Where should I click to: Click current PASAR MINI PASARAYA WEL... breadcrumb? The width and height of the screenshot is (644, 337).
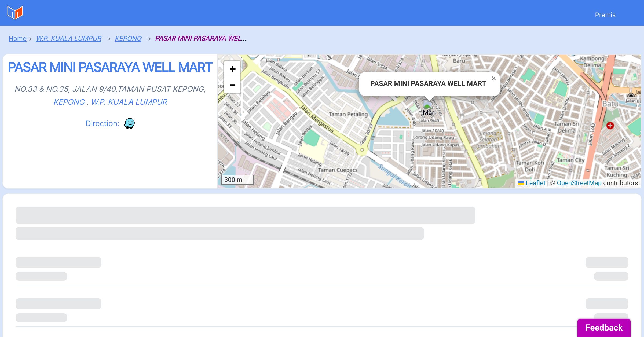pyautogui.click(x=200, y=39)
